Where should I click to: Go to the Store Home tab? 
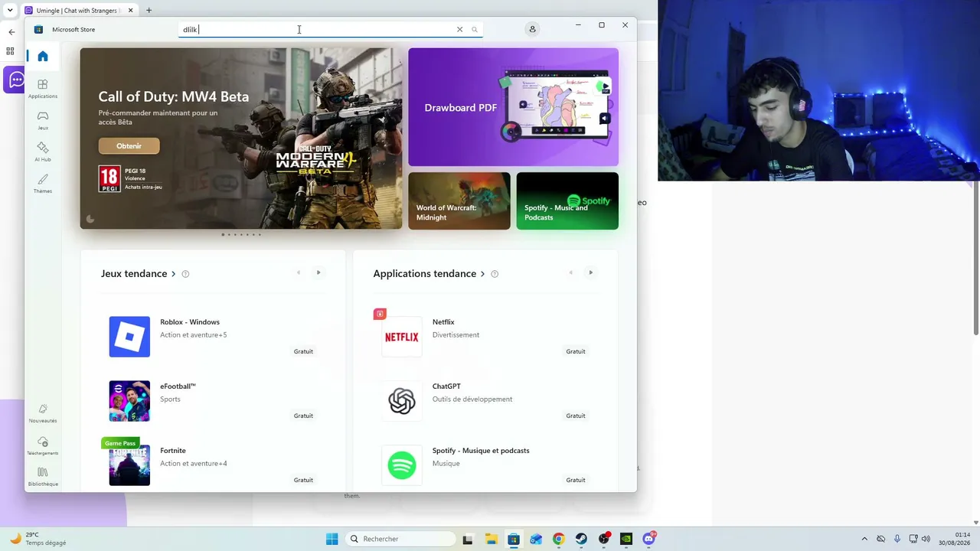click(43, 56)
